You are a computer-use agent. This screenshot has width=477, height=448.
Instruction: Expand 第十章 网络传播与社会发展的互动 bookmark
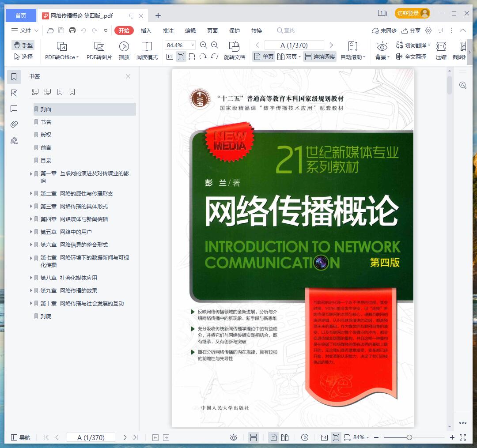[31, 303]
